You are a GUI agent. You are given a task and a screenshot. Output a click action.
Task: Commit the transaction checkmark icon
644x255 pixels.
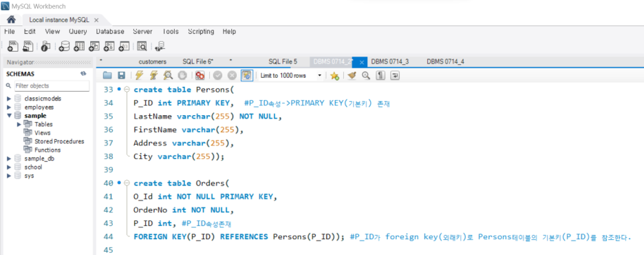[x=217, y=75]
